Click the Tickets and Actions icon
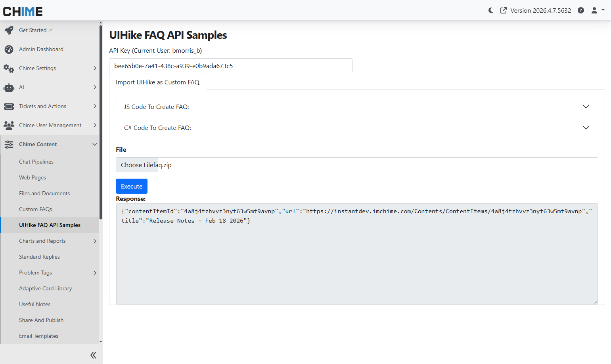Image resolution: width=611 pixels, height=364 pixels. pyautogui.click(x=9, y=106)
